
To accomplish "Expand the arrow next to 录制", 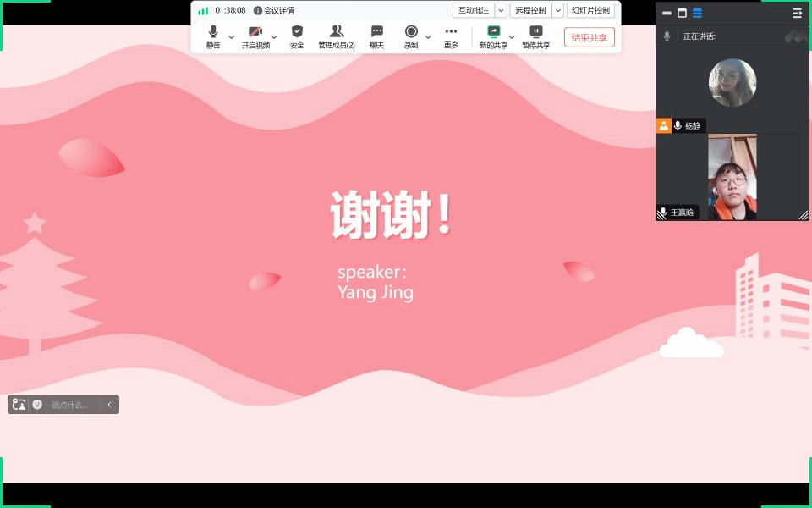I will tap(428, 37).
